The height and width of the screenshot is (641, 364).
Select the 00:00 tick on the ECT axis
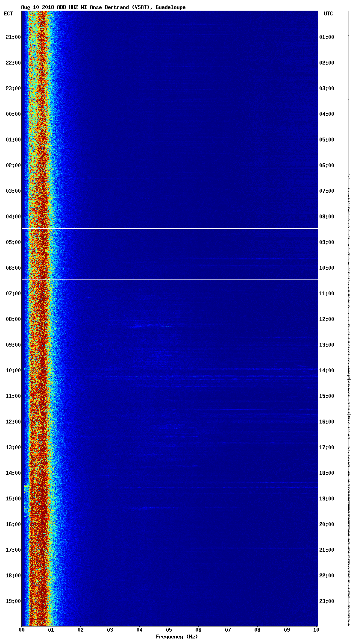[x=13, y=114]
